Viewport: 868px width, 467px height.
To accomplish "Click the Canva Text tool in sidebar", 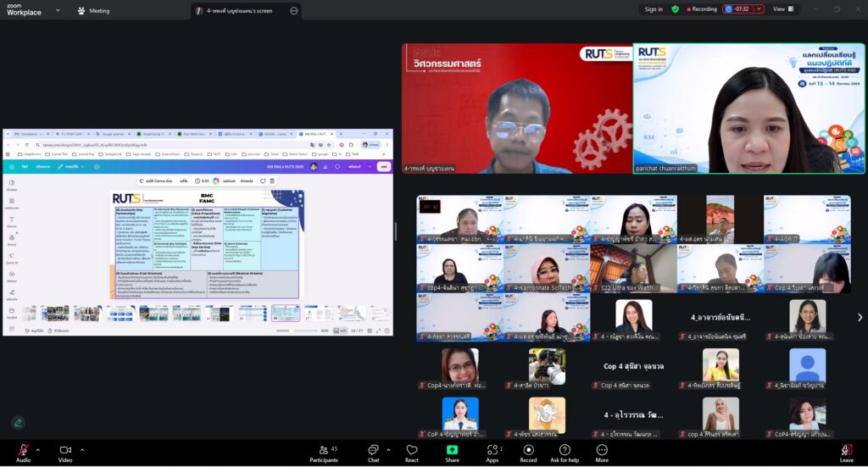I will (12, 222).
